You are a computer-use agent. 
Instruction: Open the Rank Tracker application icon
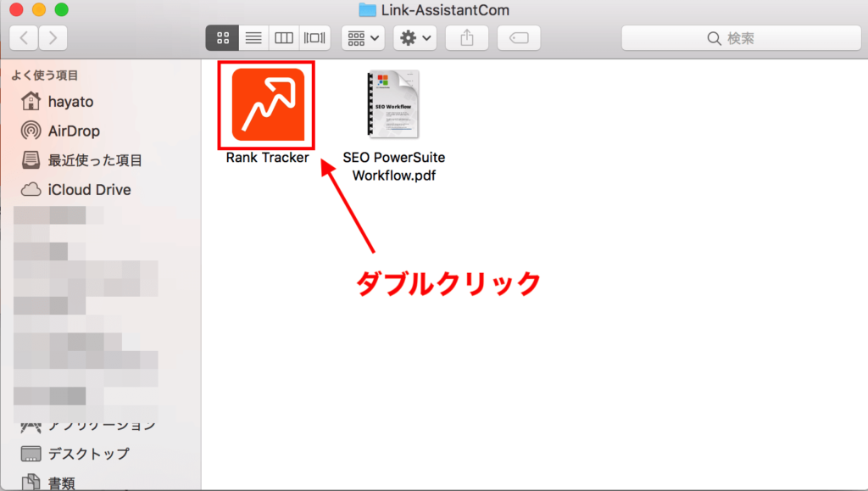pos(267,104)
